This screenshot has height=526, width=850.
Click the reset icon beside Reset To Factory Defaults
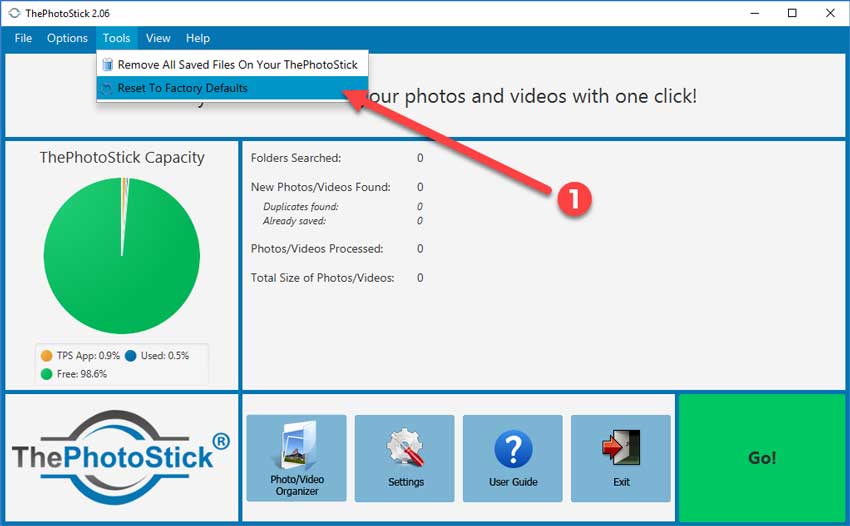coord(107,88)
